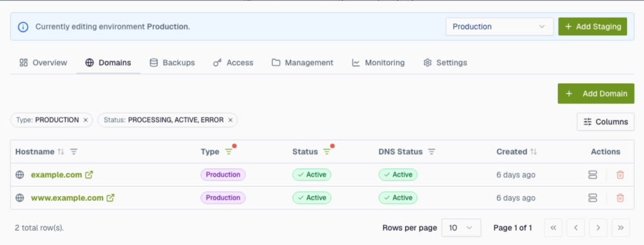Open the Type column filter icon
This screenshot has height=245, width=644.
pos(229,152)
